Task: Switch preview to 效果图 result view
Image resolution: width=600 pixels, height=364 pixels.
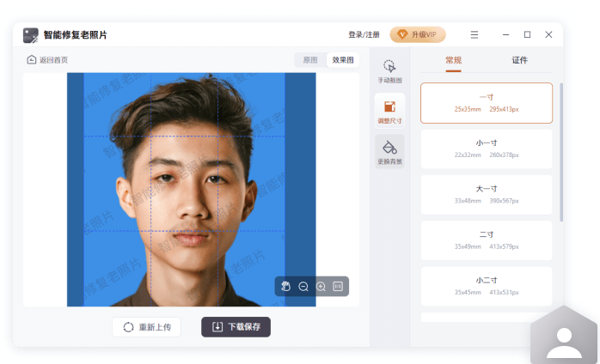Action: (x=343, y=60)
